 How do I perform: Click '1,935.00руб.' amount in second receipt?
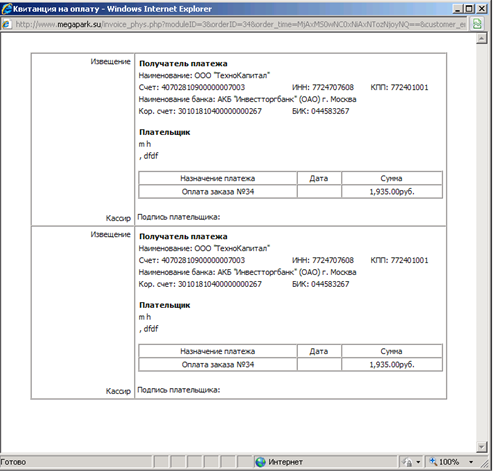tap(392, 365)
